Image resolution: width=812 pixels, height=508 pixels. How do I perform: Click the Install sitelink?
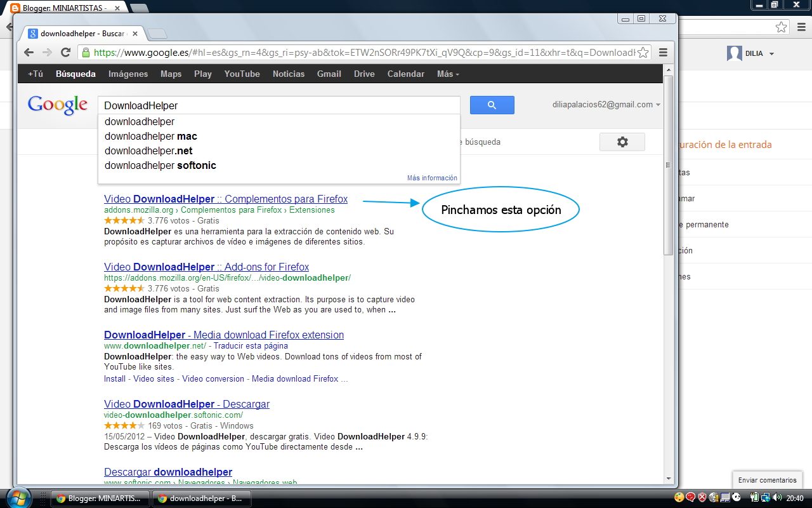click(x=115, y=378)
